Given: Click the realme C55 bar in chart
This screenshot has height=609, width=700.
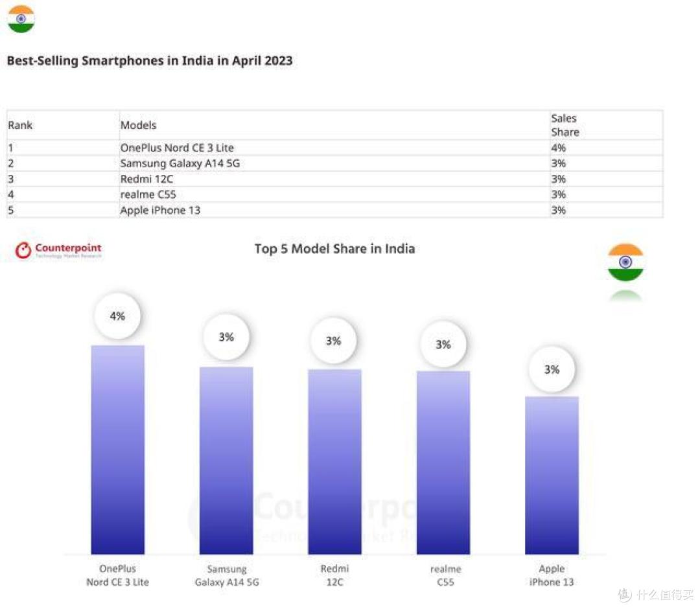Looking at the screenshot, I should point(443,463).
